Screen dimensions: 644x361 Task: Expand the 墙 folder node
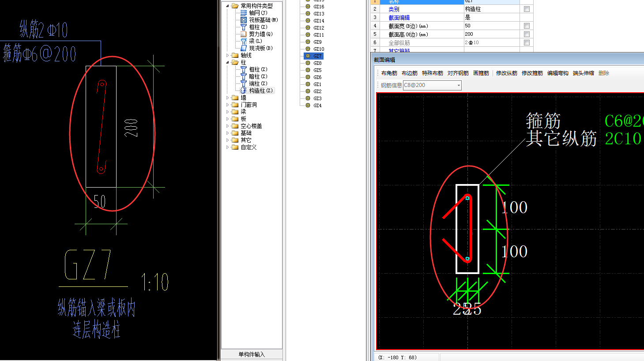(x=228, y=98)
